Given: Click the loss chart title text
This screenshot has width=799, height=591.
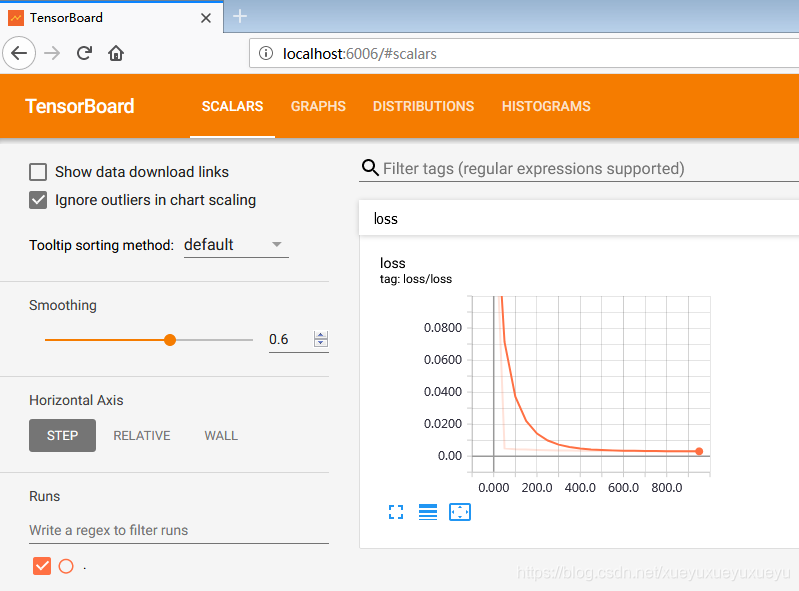Looking at the screenshot, I should click(392, 263).
